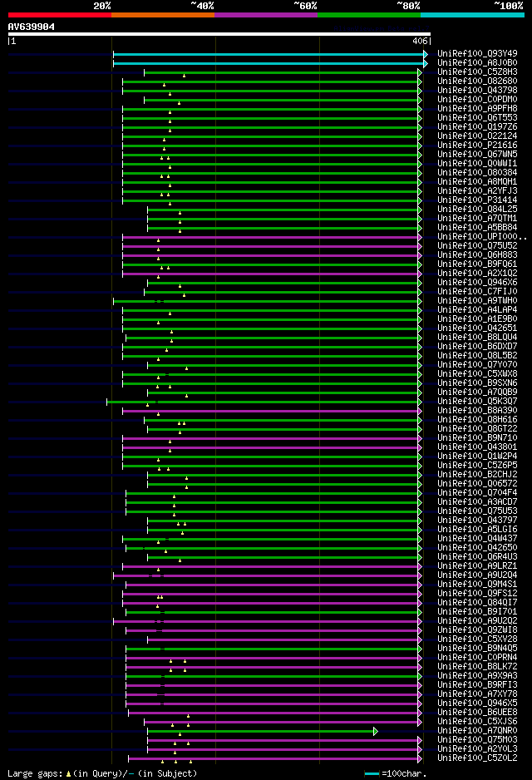The height and width of the screenshot is (780, 532).
Task: Select hit label UniRef100_Q6H883
Action: [477, 254]
